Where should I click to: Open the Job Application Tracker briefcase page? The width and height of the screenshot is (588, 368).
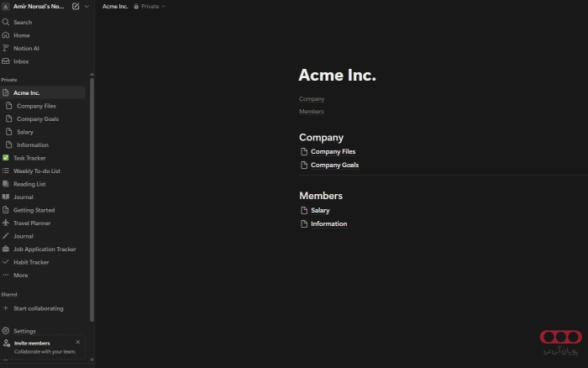tap(44, 249)
